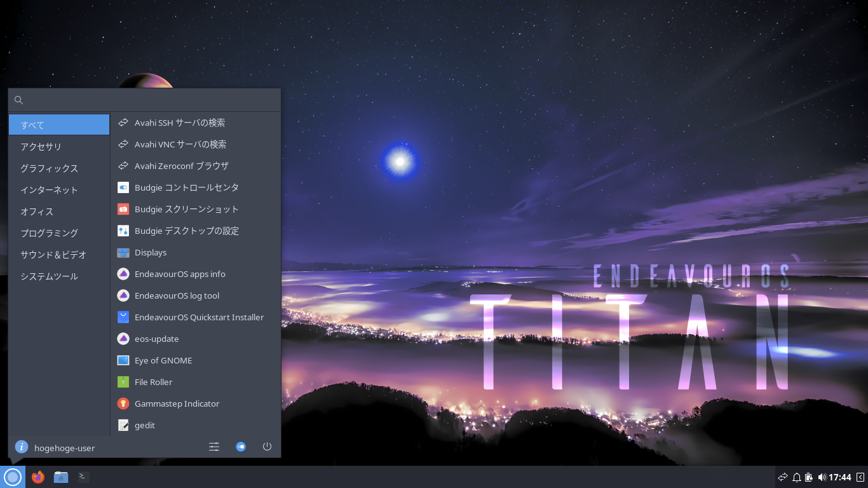Show the システムツール category
This screenshot has height=488, width=868.
pyautogui.click(x=59, y=276)
